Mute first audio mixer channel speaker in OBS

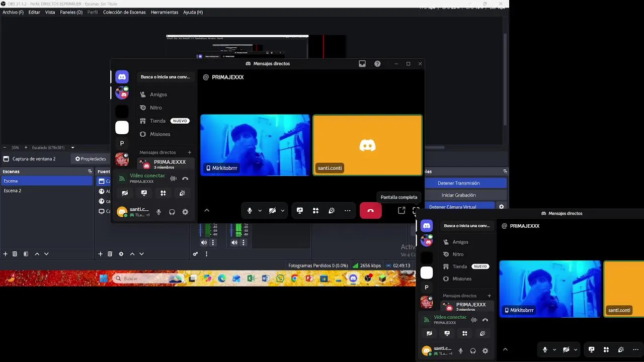pyautogui.click(x=204, y=242)
